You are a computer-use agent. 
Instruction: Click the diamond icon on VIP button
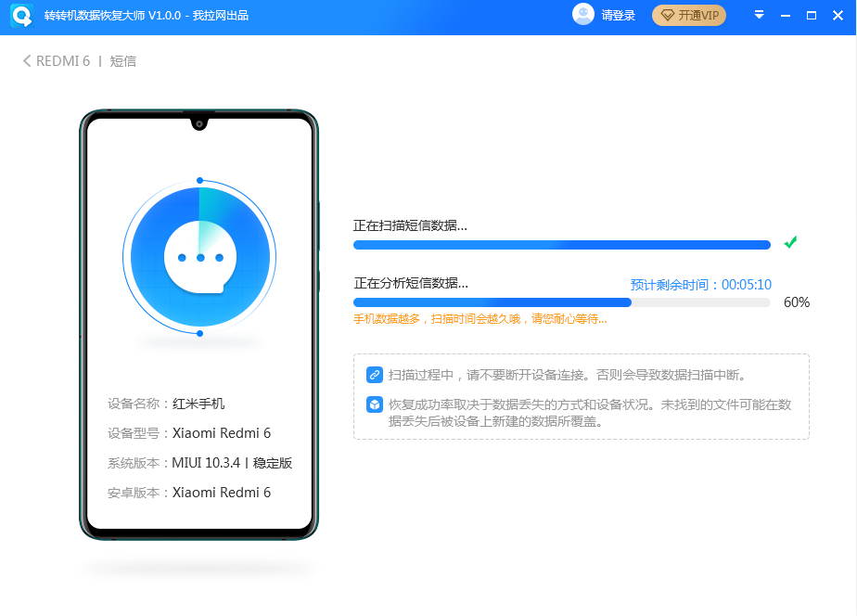pos(667,16)
